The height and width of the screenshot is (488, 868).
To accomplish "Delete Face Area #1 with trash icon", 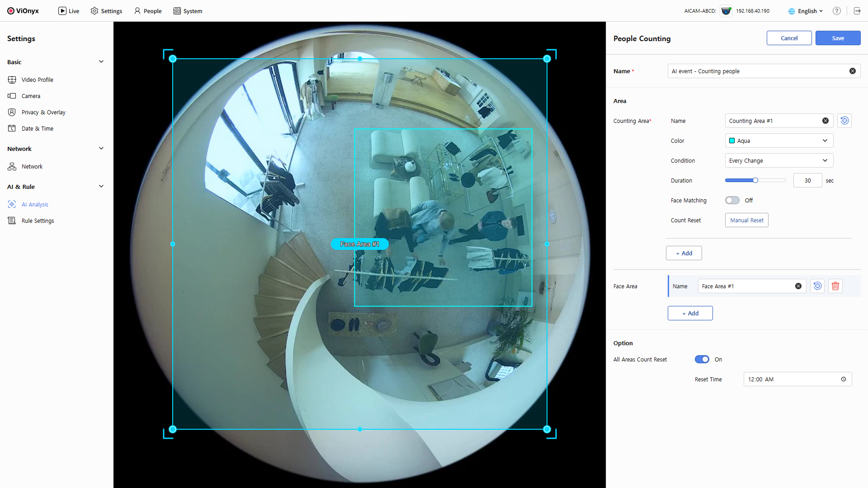I will click(835, 286).
